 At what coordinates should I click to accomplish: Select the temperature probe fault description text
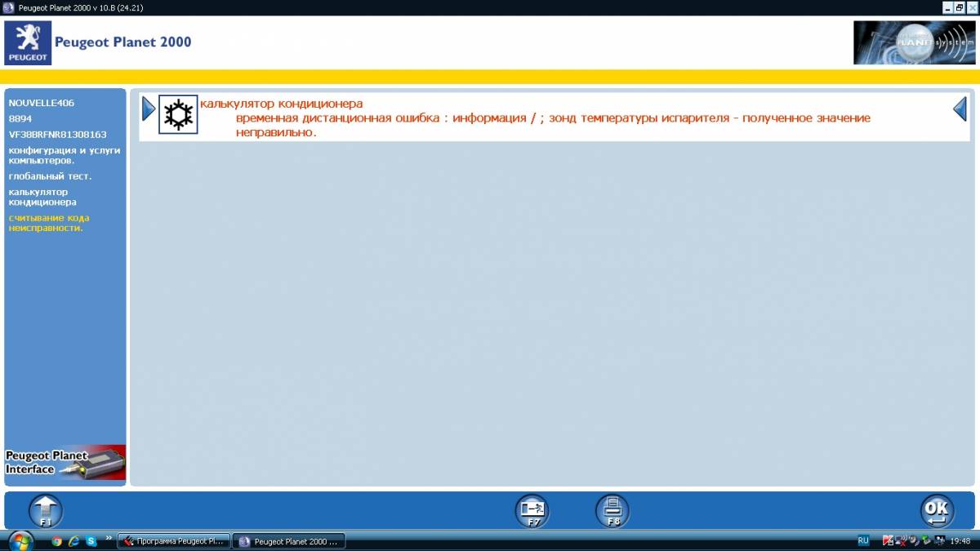click(553, 125)
